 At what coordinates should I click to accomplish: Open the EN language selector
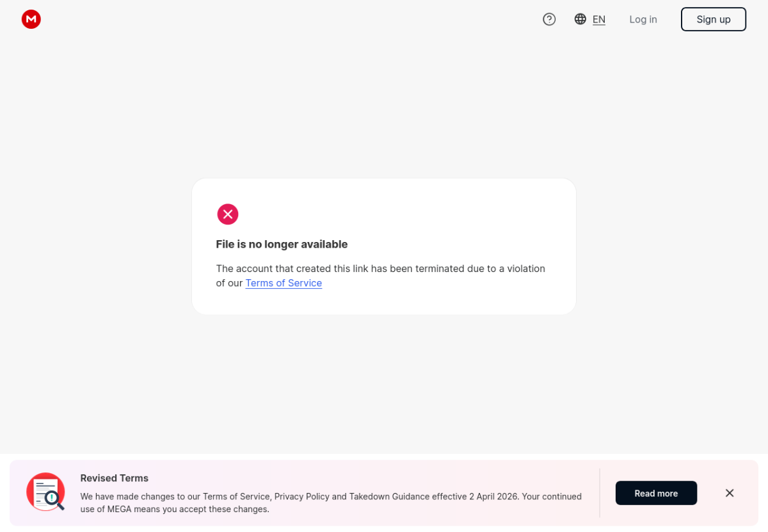(x=599, y=20)
